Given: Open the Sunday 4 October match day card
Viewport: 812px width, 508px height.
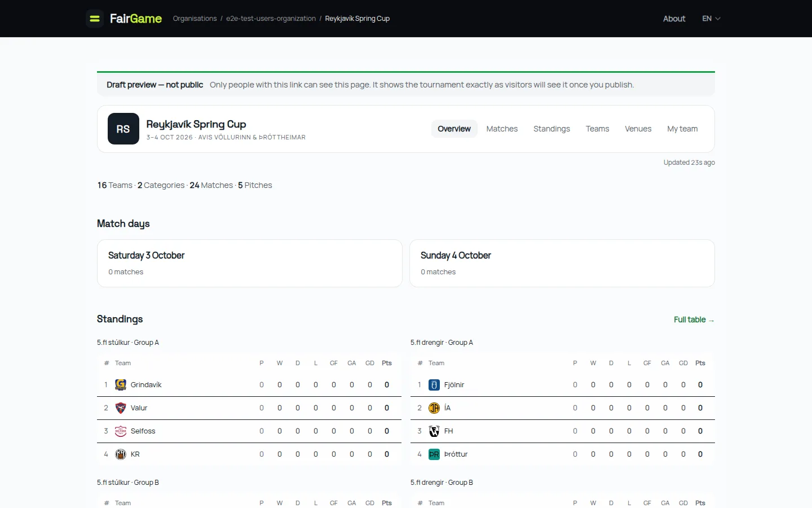Looking at the screenshot, I should click(x=562, y=264).
